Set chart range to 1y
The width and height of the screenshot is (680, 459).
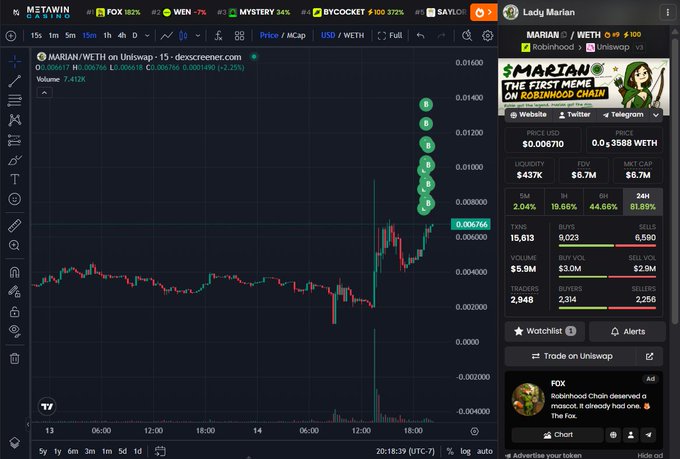57,451
